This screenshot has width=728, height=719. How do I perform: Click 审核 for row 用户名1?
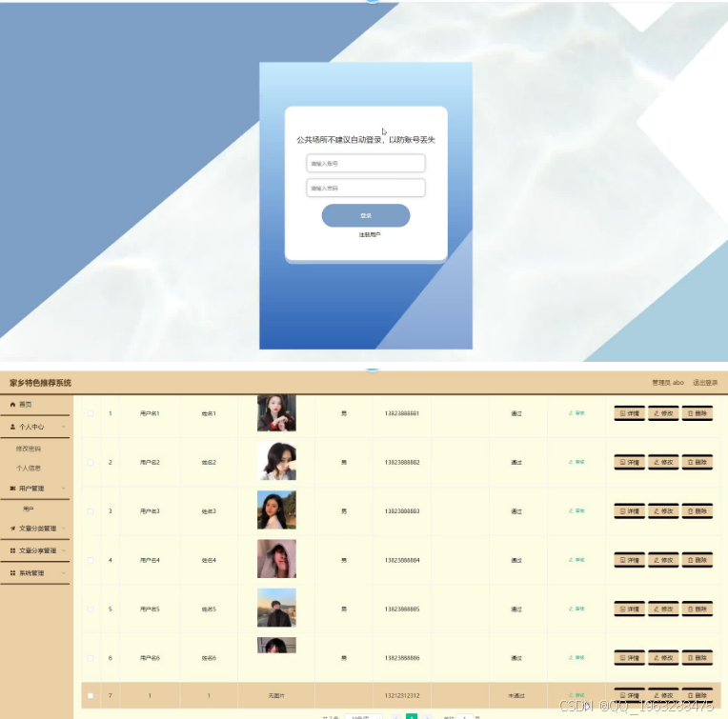pos(576,413)
